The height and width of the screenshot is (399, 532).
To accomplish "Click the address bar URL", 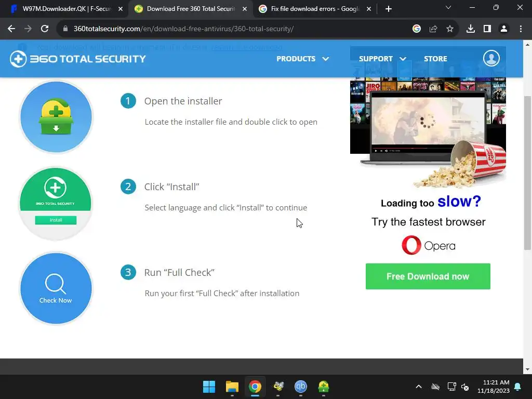I will (x=183, y=29).
